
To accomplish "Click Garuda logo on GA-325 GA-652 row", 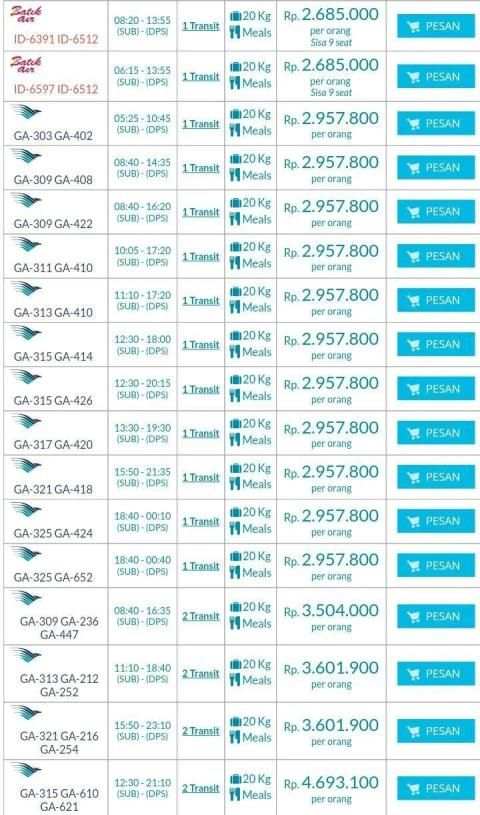I will pos(25,554).
